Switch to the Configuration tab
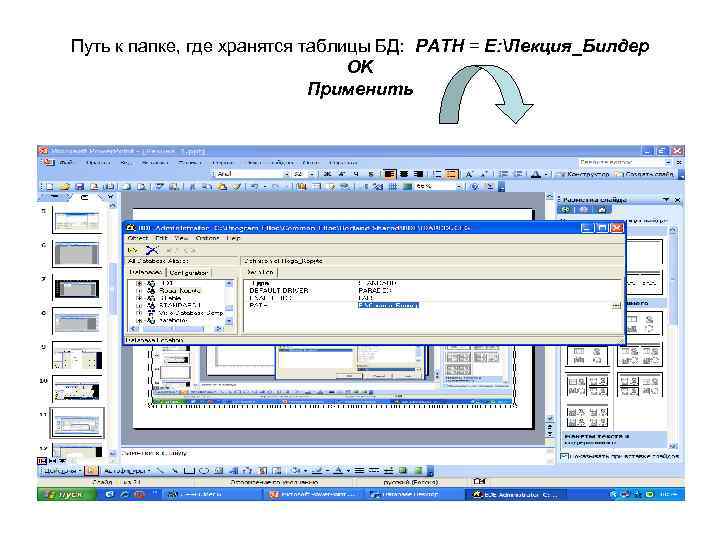Viewport: 720px width, 540px height. coord(189,273)
